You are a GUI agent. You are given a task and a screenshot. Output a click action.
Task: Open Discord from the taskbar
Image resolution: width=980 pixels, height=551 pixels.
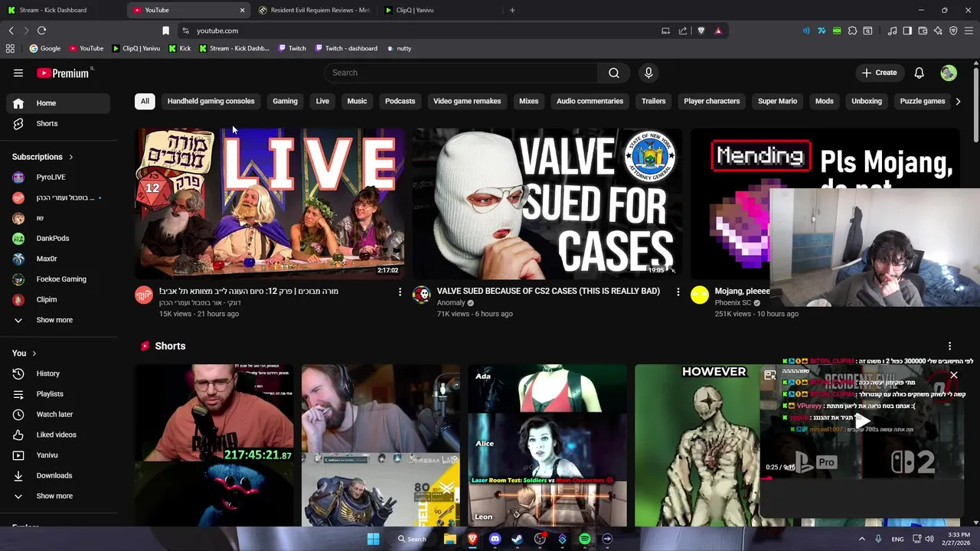495,539
